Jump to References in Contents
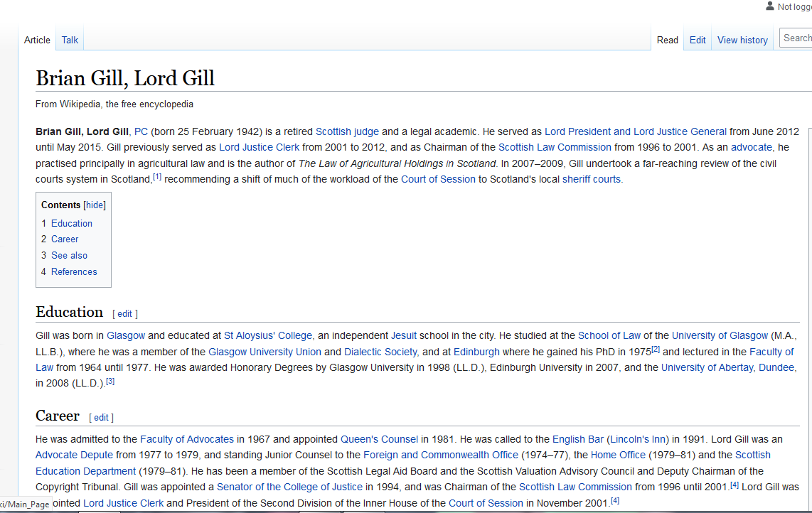 74,271
